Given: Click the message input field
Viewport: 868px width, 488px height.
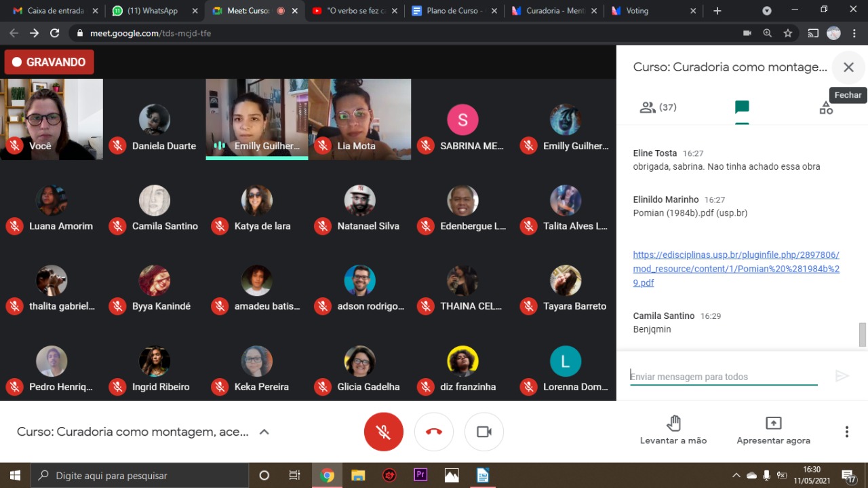Looking at the screenshot, I should pos(723,377).
